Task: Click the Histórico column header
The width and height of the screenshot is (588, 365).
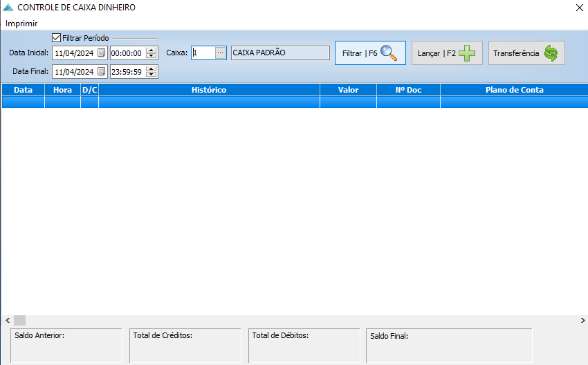Action: [209, 90]
